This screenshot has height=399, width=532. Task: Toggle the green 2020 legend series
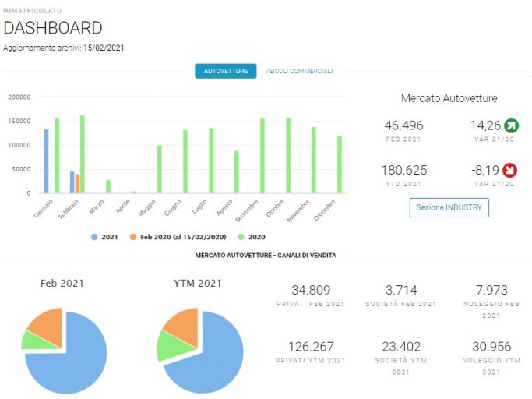[x=252, y=237]
